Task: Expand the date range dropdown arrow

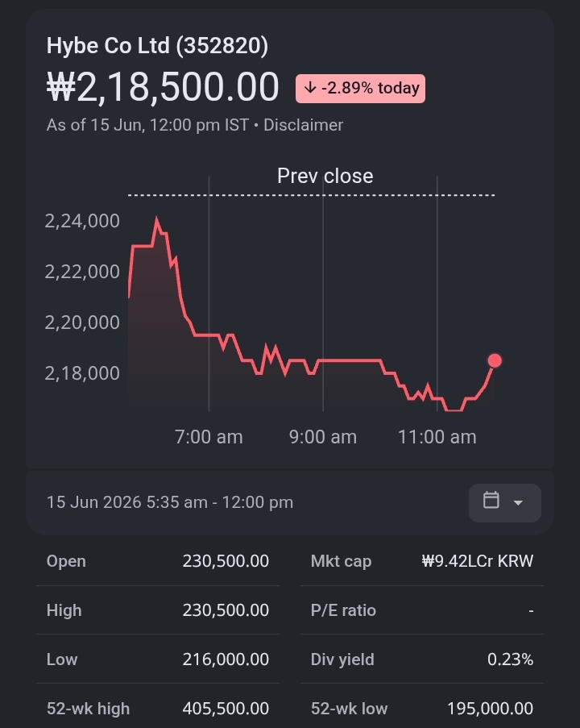Action: 518,503
